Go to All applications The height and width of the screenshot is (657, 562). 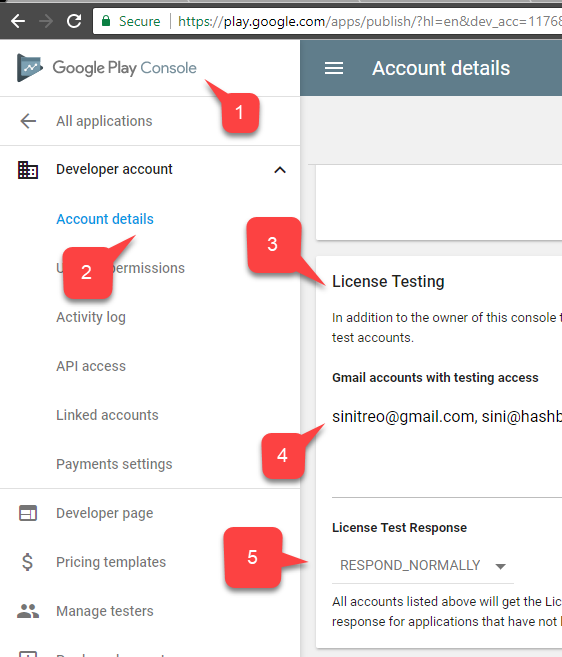click(x=104, y=121)
